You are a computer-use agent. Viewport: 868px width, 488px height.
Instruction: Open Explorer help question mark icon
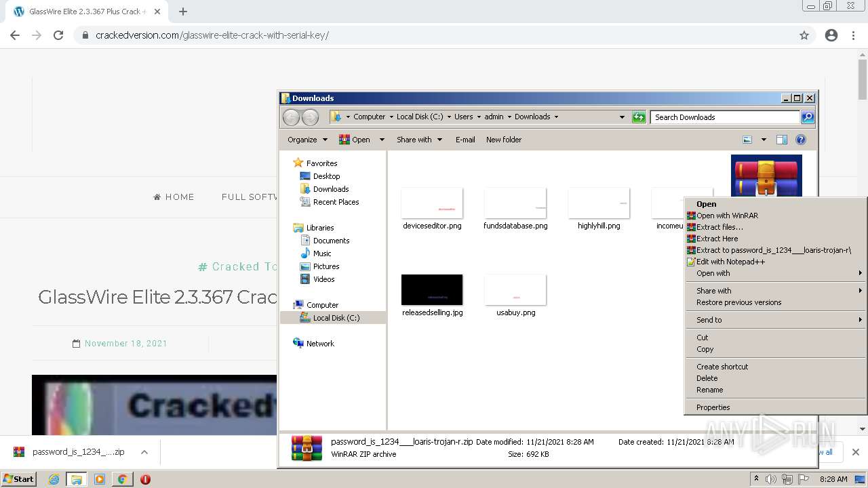click(801, 140)
